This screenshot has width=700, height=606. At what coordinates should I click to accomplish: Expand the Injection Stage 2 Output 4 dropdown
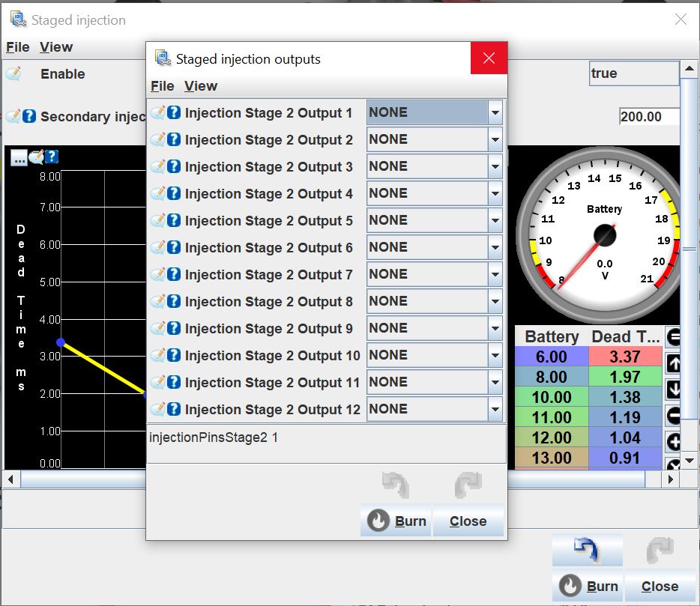pos(495,194)
